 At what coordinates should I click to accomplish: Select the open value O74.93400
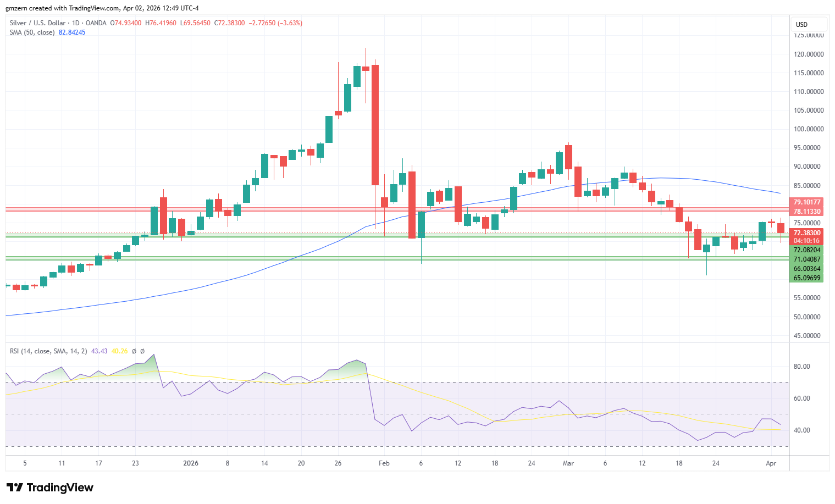coord(126,23)
